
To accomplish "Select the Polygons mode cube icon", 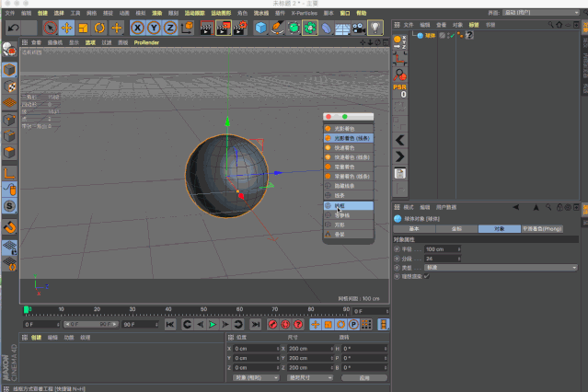I will [x=9, y=153].
